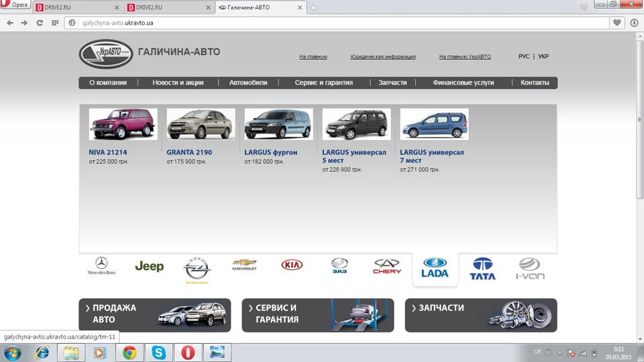The height and width of the screenshot is (362, 644).
Task: Switch language to УКР
Action: [543, 56]
